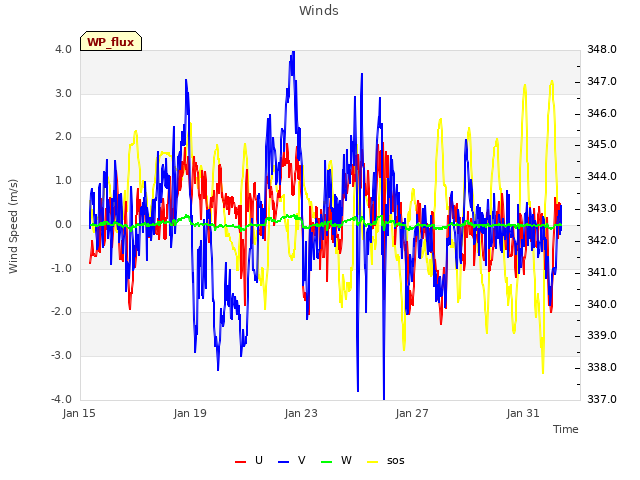
Task: Click the 1.0 left axis value
Action: coord(63,181)
